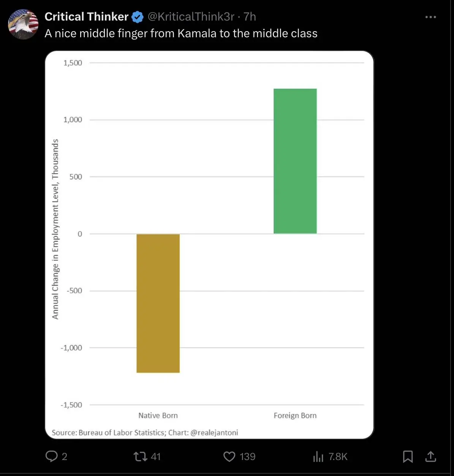
Task: Open view analytics bar chart icon
Action: tap(318, 456)
